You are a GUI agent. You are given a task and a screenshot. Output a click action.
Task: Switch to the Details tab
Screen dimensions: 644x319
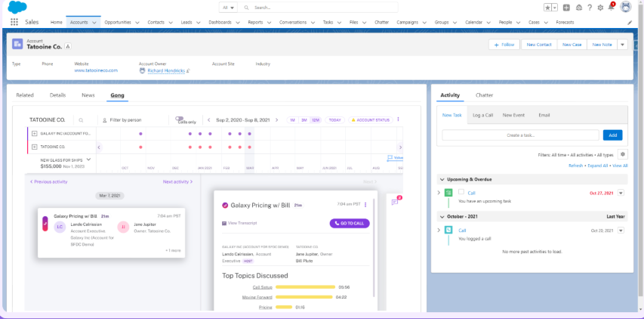(x=57, y=95)
